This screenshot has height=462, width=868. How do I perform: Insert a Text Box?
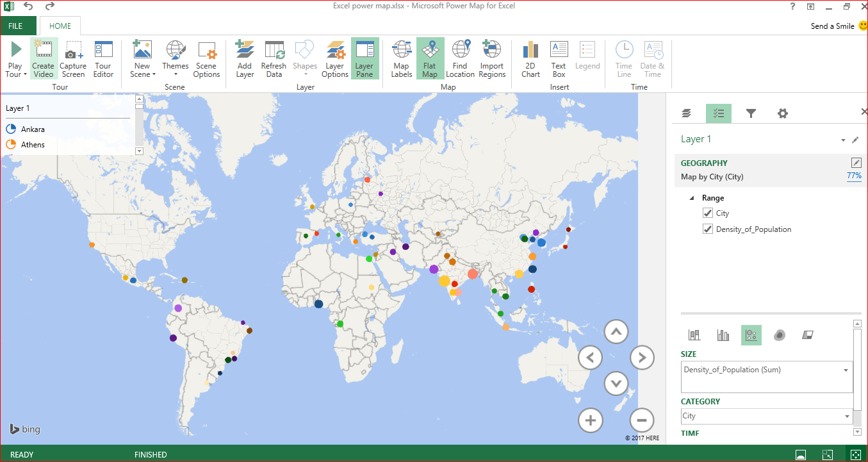pos(559,59)
